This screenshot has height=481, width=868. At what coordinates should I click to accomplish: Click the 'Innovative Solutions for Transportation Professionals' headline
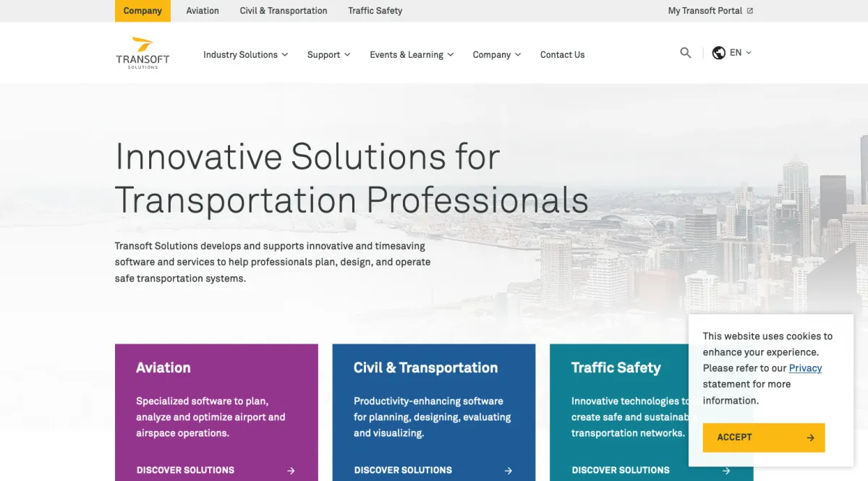coord(352,178)
